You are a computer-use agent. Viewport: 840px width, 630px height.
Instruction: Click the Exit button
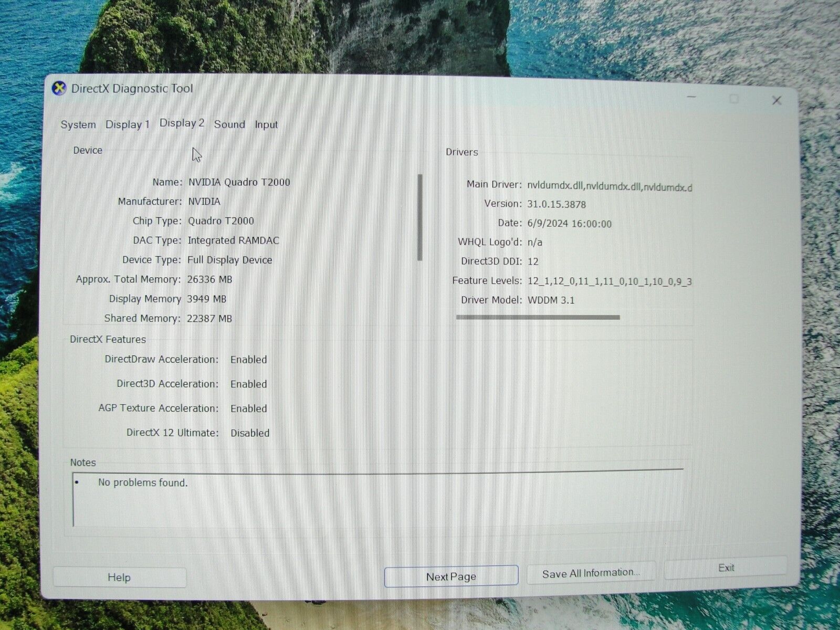[726, 568]
